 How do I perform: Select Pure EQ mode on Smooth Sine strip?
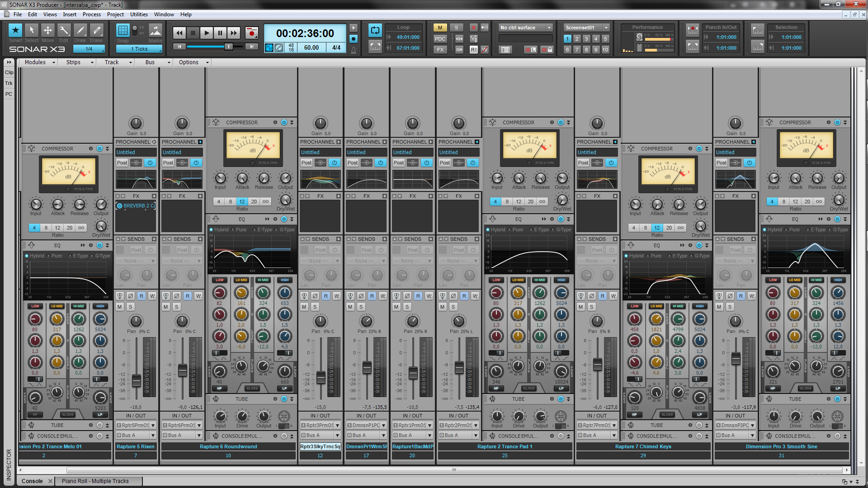(x=792, y=230)
